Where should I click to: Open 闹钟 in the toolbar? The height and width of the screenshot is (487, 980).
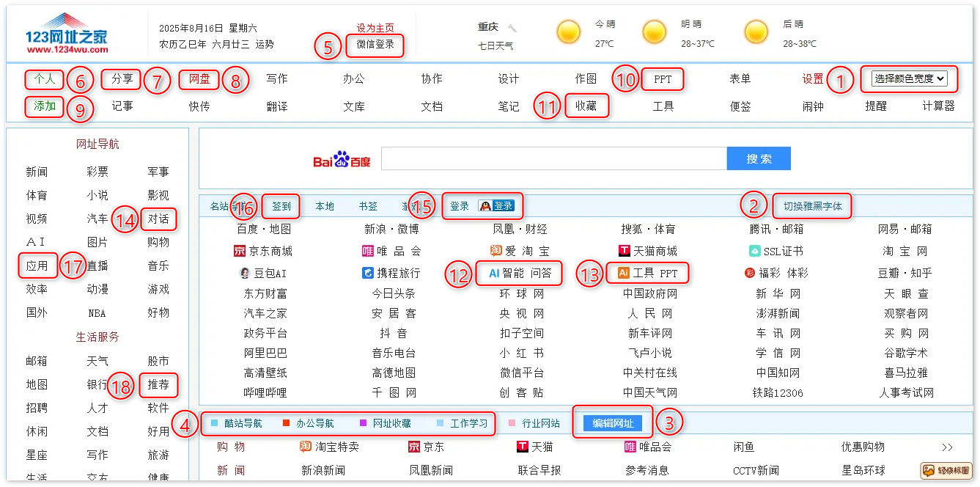tap(813, 106)
